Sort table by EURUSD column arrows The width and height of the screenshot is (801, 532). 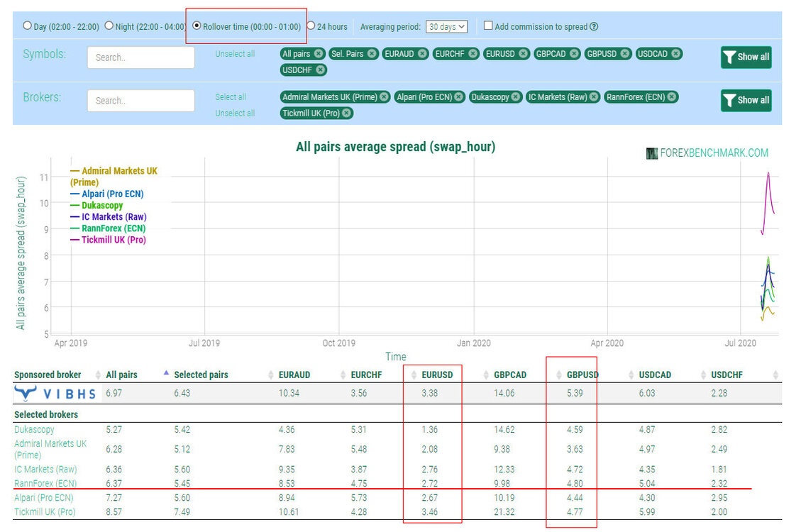tap(414, 375)
